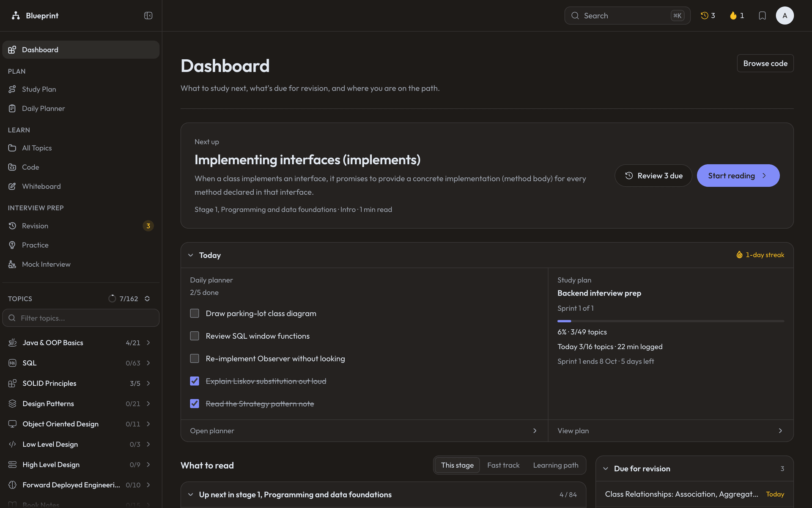Click the Revision clock icon in sidebar
This screenshot has height=508, width=812.
click(x=12, y=226)
